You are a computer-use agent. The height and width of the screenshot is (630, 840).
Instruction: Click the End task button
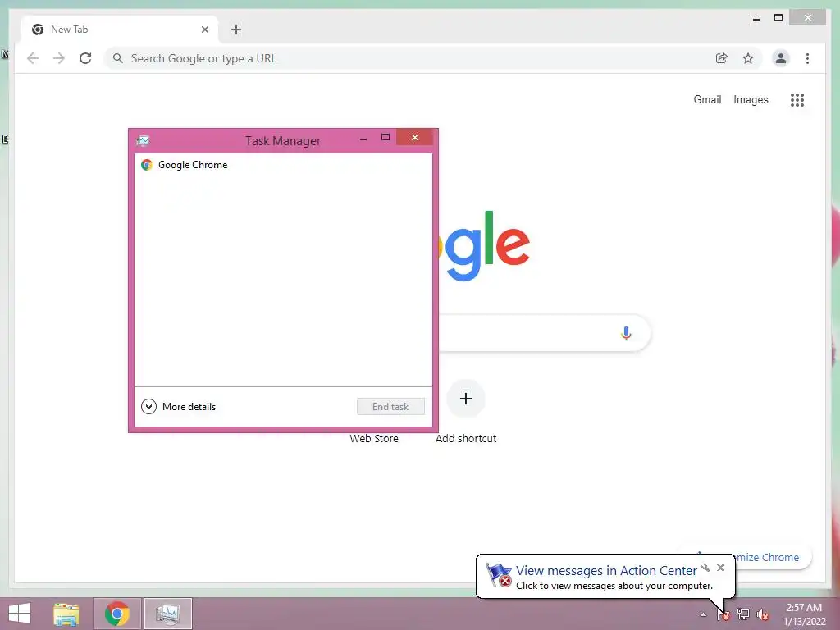[x=390, y=407]
